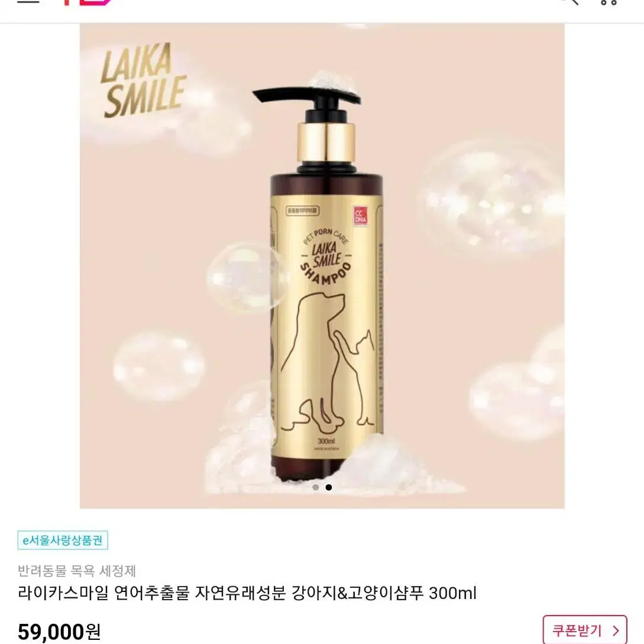Tap the red CC DNA badge on bottle
Viewport: 644px width, 644px height.
pos(360,216)
